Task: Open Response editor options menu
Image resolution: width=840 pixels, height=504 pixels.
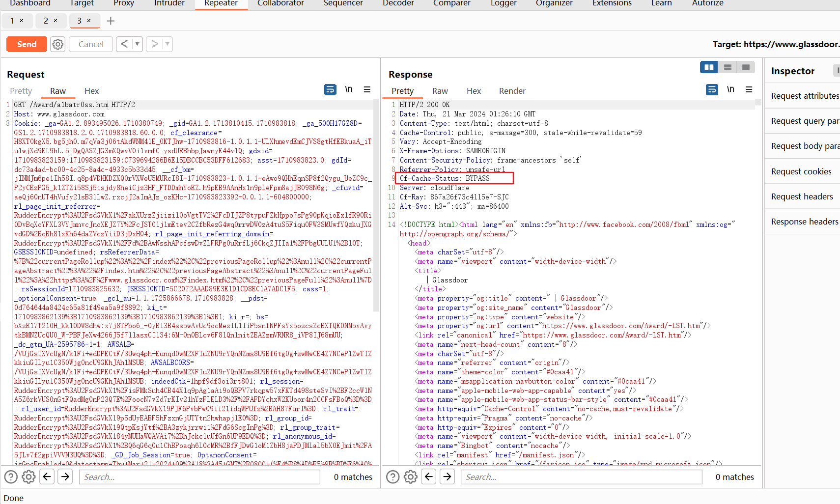Action: click(749, 89)
